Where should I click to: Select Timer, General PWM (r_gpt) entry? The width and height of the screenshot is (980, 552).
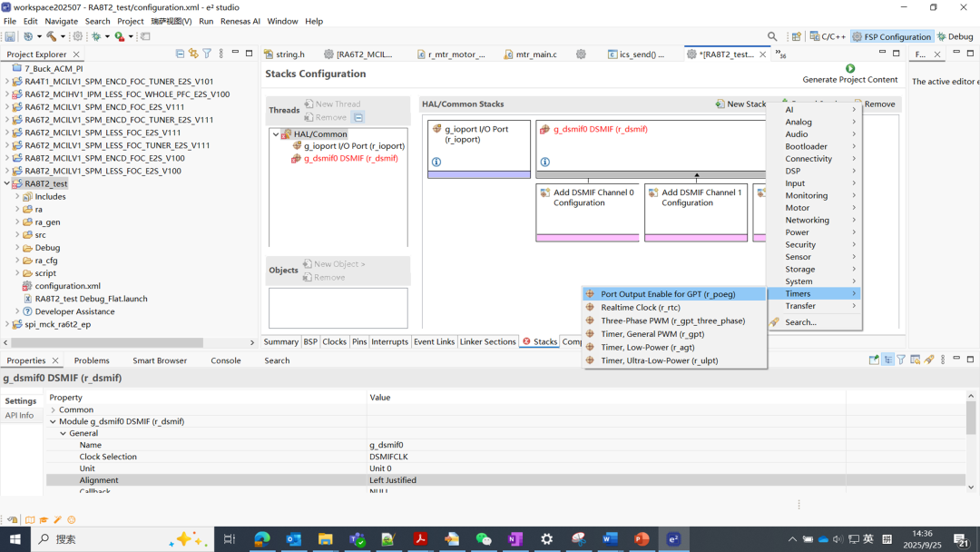click(x=673, y=334)
